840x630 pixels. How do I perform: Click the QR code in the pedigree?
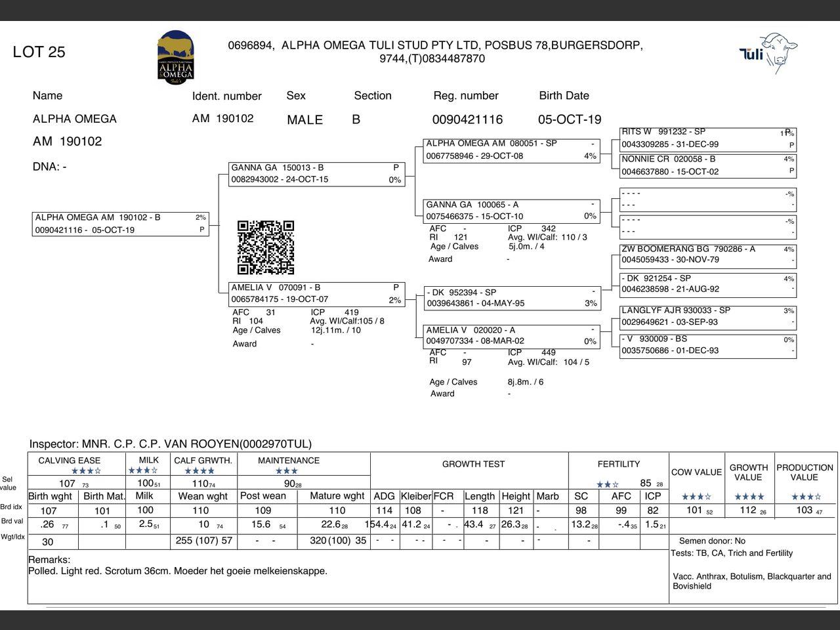pos(266,247)
